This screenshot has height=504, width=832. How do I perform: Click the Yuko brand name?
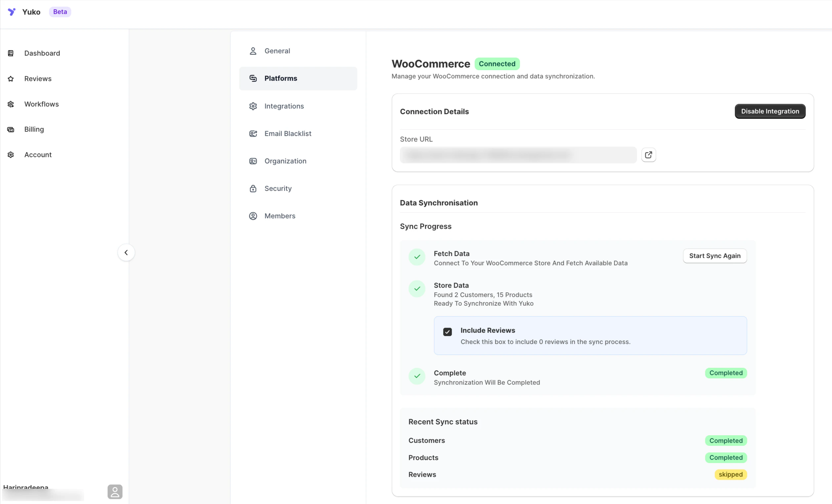pos(31,12)
